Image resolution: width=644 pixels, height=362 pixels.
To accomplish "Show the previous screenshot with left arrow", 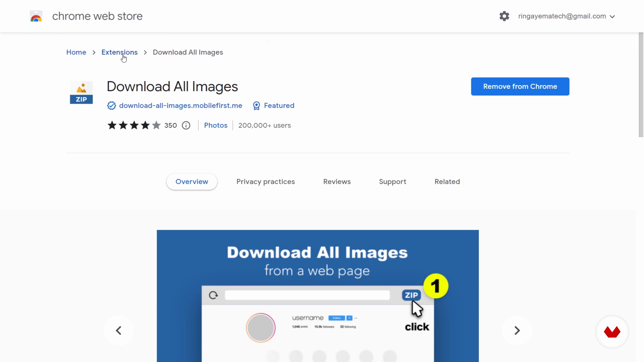I will 119,330.
